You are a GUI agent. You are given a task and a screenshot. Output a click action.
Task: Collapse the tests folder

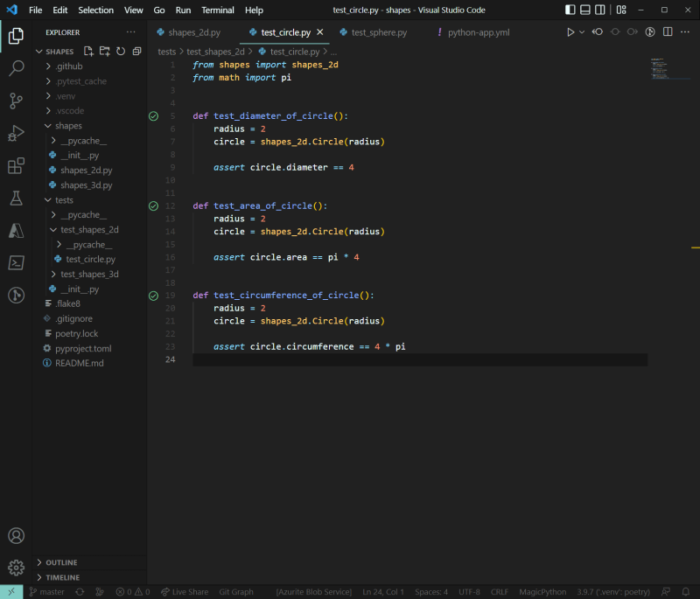tap(90, 200)
